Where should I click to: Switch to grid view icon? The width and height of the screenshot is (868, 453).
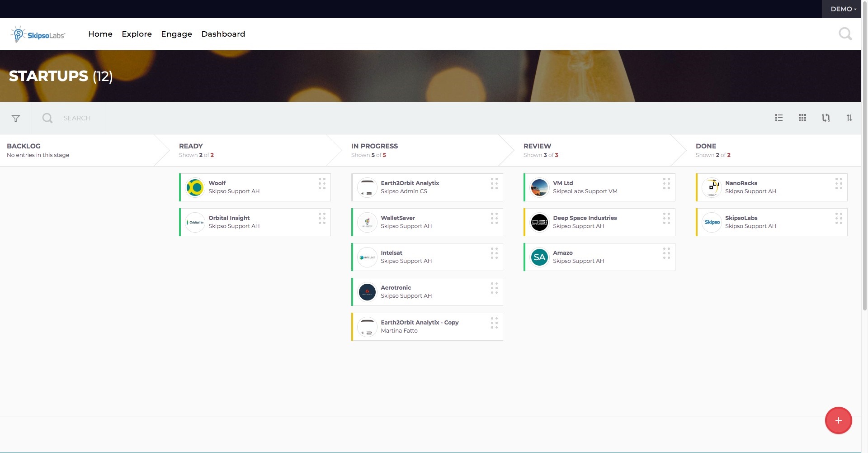click(x=802, y=118)
